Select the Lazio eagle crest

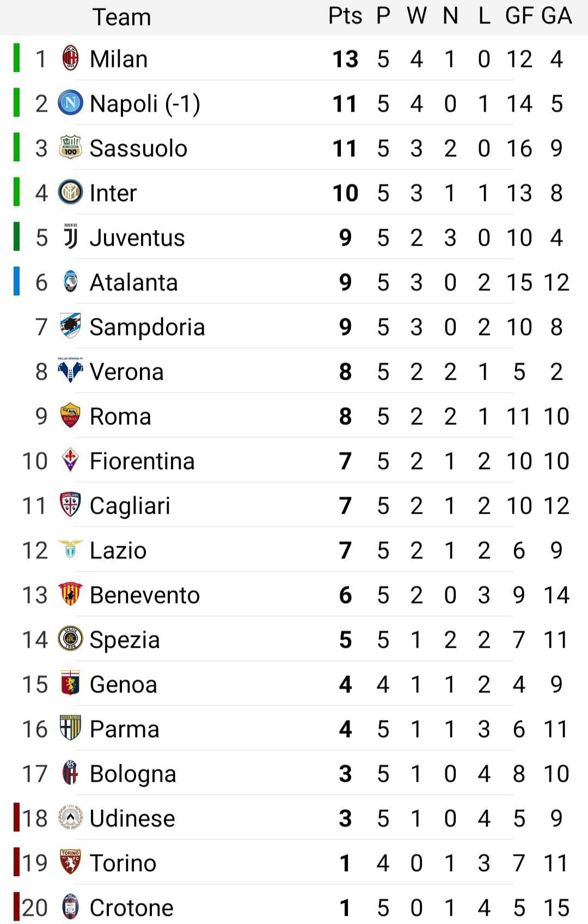(70, 549)
